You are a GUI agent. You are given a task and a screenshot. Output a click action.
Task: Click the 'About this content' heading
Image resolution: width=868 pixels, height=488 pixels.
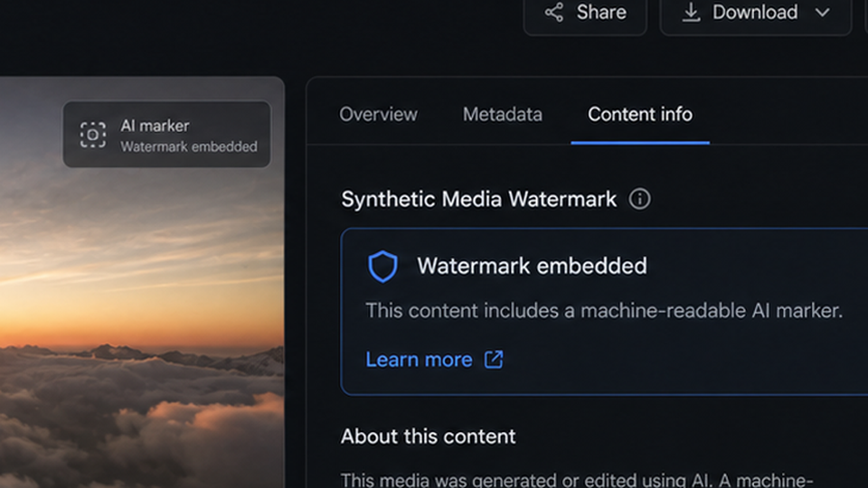tap(428, 436)
